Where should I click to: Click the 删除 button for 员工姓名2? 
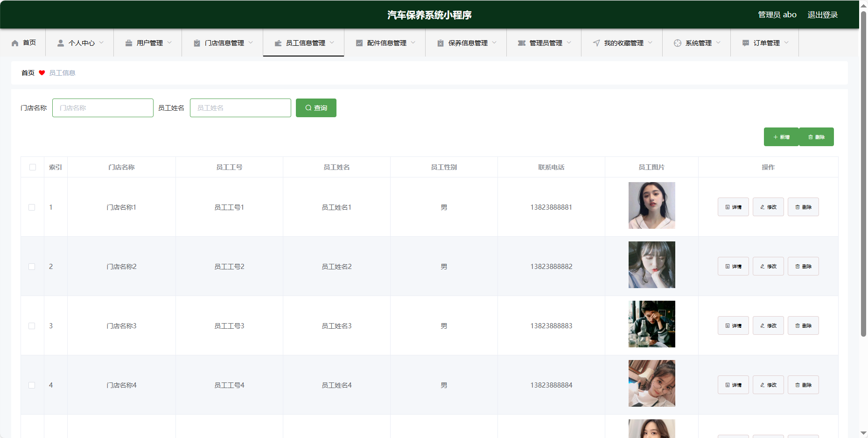(x=803, y=266)
